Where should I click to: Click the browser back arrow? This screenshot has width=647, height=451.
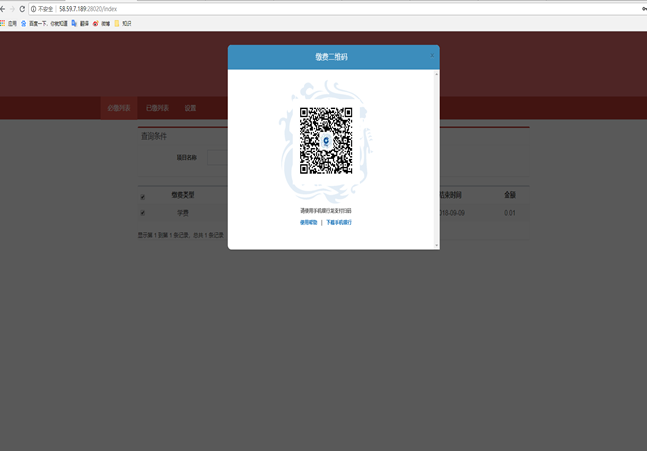click(2, 9)
